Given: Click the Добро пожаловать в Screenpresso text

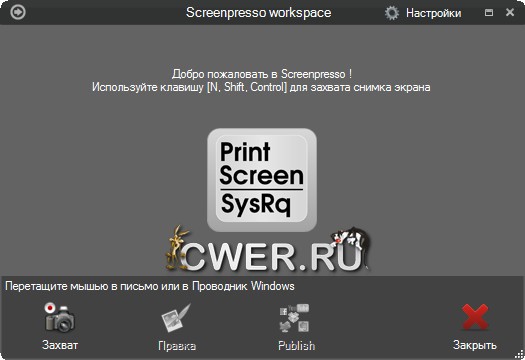Looking at the screenshot, I should pos(262,74).
